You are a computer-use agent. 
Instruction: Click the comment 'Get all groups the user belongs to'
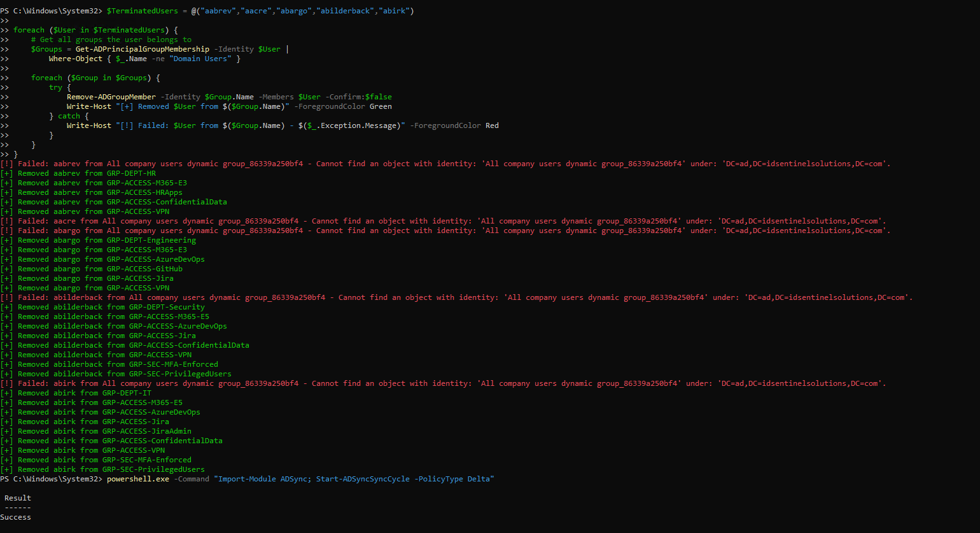111,39
